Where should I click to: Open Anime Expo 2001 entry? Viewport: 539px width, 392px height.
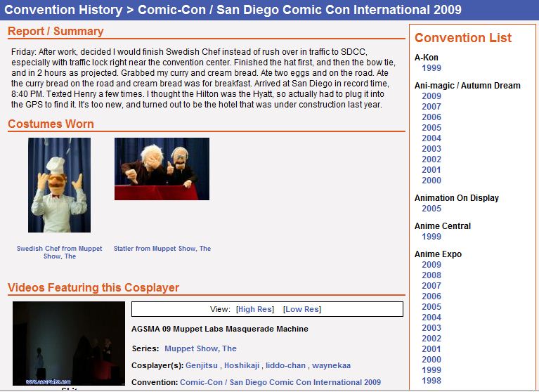click(431, 348)
